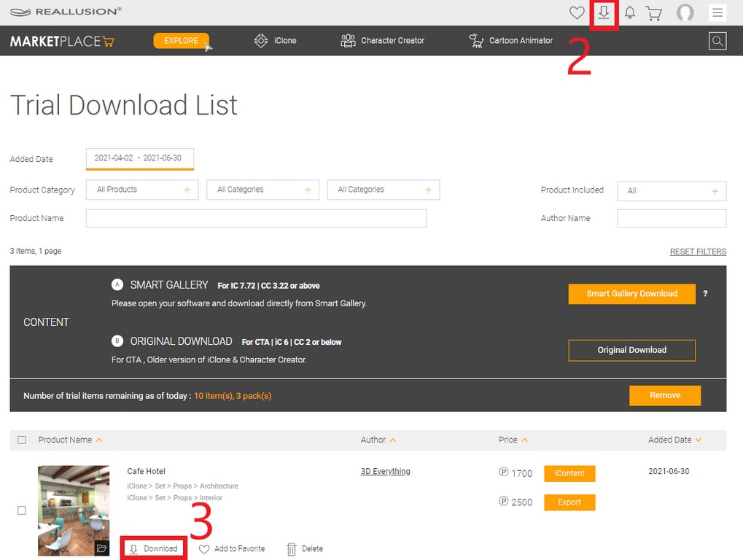
Task: Click the iContent price button
Action: [569, 473]
